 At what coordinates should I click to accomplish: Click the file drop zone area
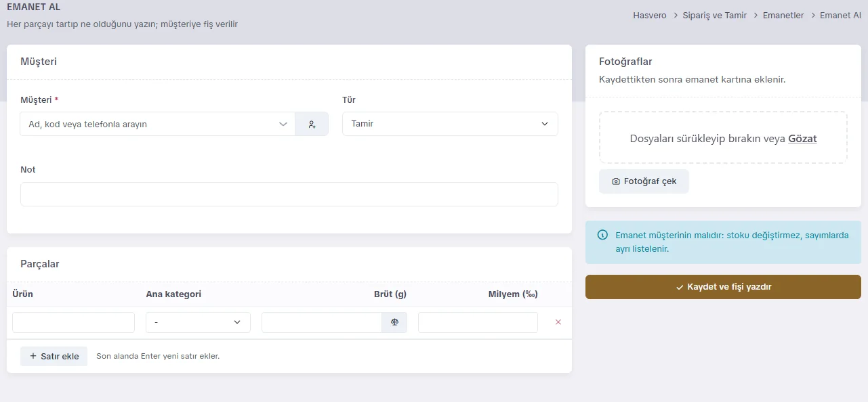tap(723, 138)
